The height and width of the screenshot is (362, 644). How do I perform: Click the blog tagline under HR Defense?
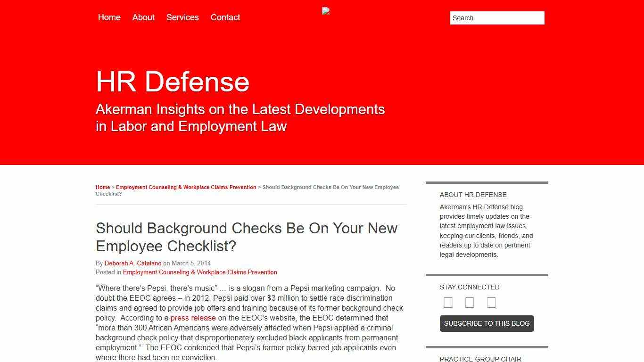(240, 117)
